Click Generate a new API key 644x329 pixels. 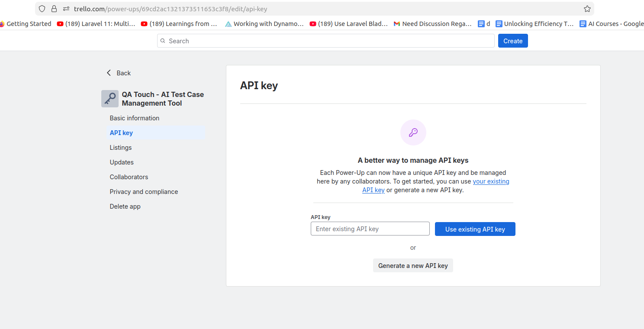point(413,265)
